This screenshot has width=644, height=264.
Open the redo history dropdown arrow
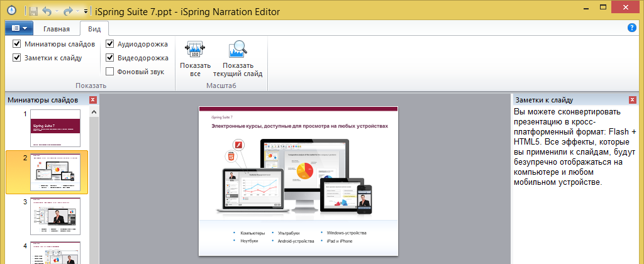click(x=77, y=11)
